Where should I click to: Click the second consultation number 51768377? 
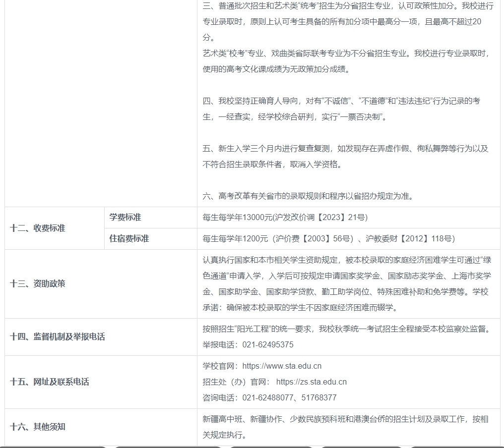(319, 398)
